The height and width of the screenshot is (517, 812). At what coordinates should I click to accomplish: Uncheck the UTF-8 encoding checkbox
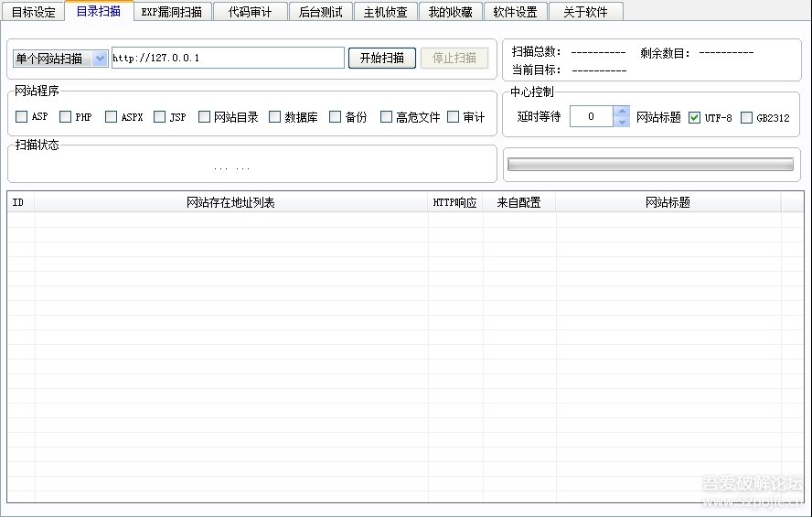pyautogui.click(x=694, y=118)
